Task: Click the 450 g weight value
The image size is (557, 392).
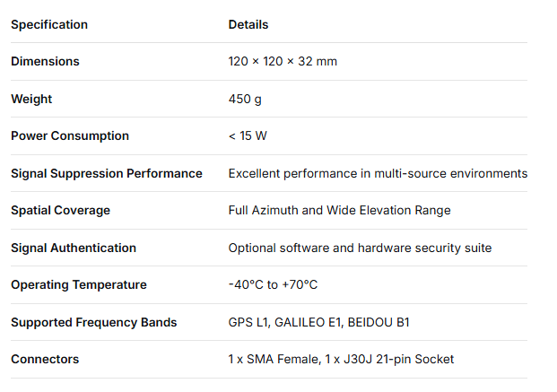Action: point(245,99)
